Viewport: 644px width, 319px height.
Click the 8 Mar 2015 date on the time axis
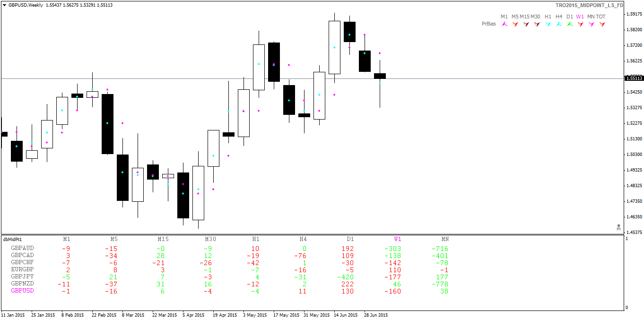point(133,315)
